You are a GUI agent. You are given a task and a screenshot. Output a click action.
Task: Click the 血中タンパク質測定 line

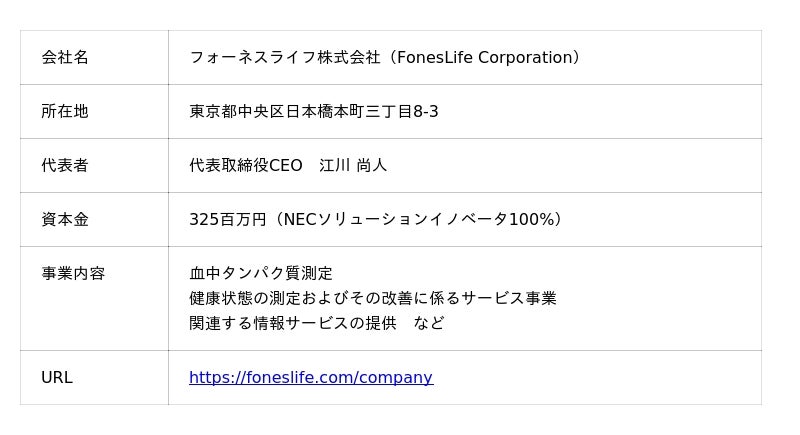point(261,274)
